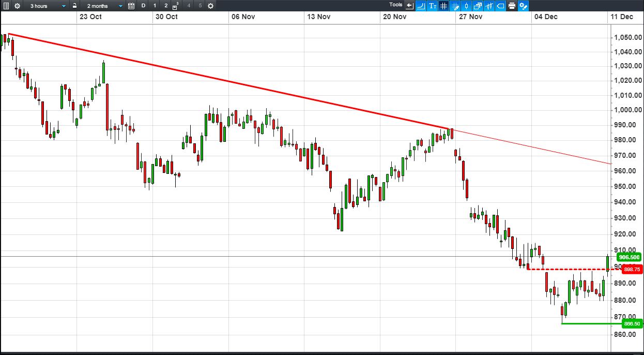Toggle the chart grid lines

point(443,6)
